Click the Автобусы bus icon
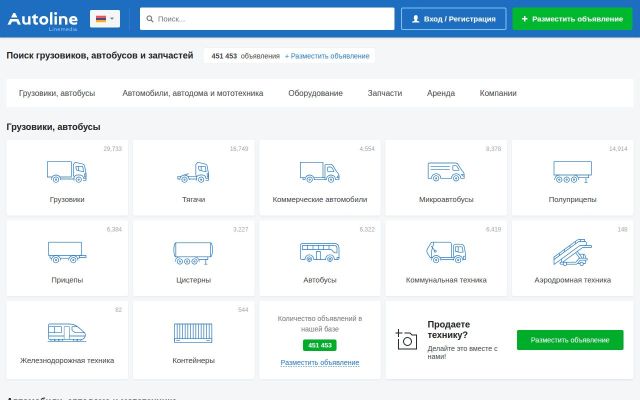This screenshot has height=400, width=640. 320,252
